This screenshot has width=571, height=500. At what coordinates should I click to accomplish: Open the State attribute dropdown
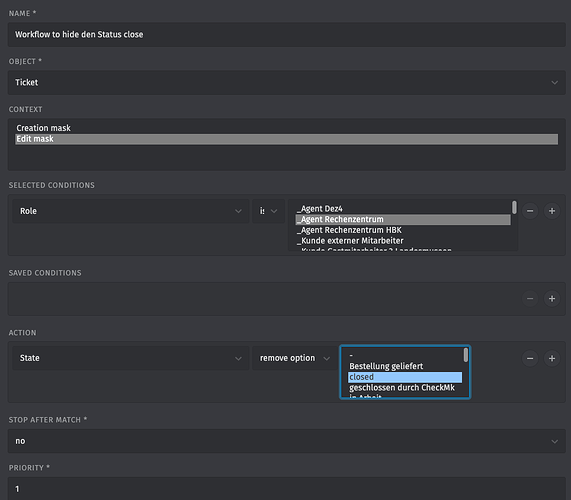pos(131,358)
